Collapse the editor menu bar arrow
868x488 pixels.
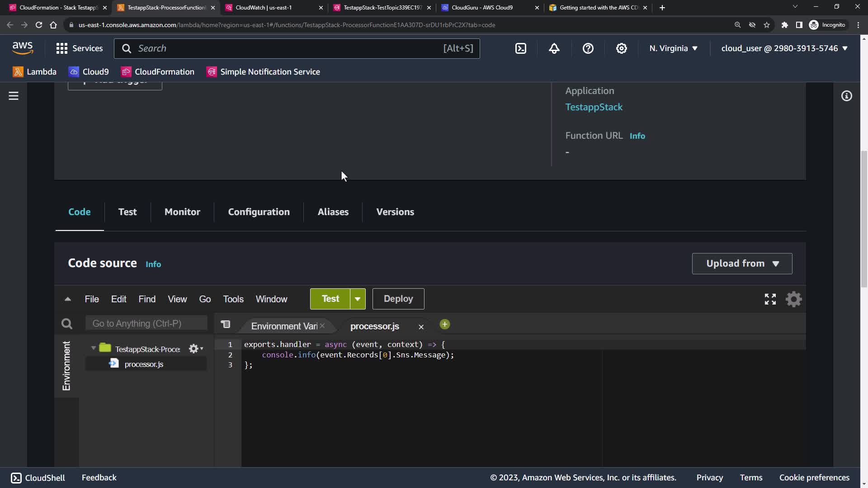point(68,299)
